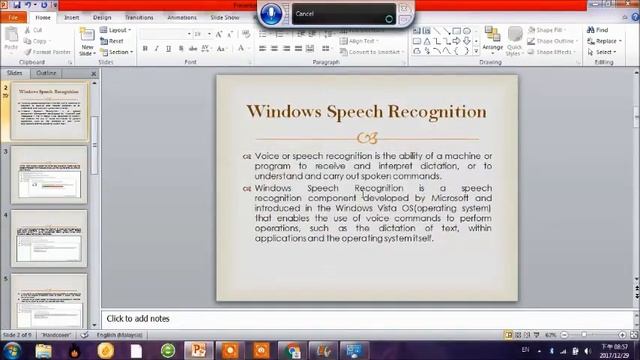Close the slides pane with the X

pyautogui.click(x=93, y=74)
